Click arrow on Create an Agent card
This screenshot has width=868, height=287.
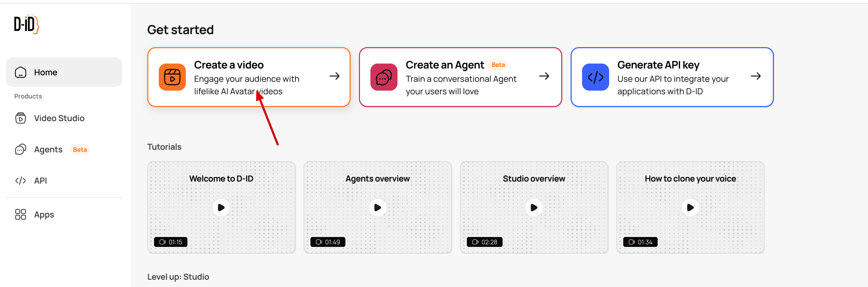point(544,76)
